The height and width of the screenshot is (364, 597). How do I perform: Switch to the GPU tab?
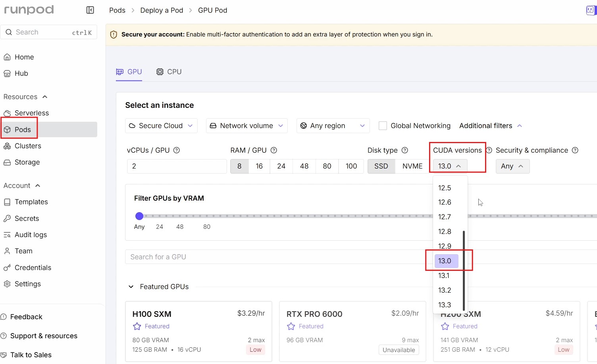[x=129, y=72]
